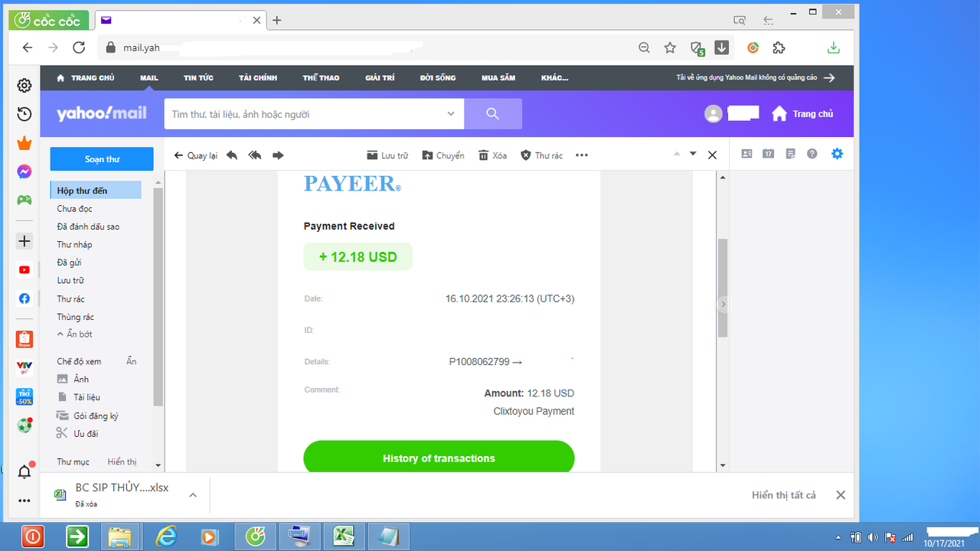Open Thùng rác trash folder

point(75,317)
